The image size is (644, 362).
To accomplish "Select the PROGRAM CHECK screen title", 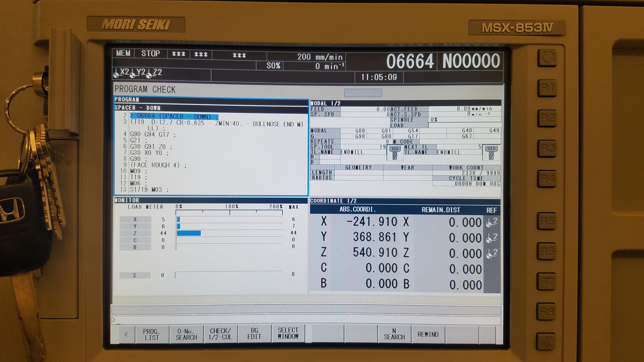I will coord(145,89).
